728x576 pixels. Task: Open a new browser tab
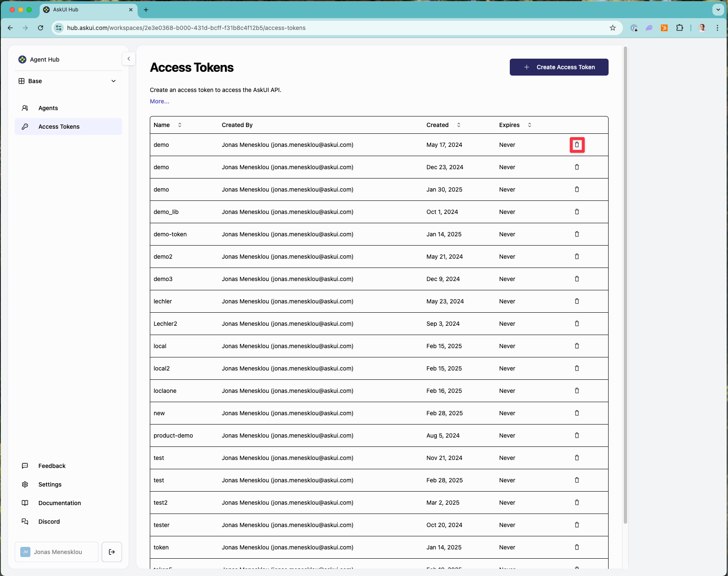pyautogui.click(x=146, y=10)
